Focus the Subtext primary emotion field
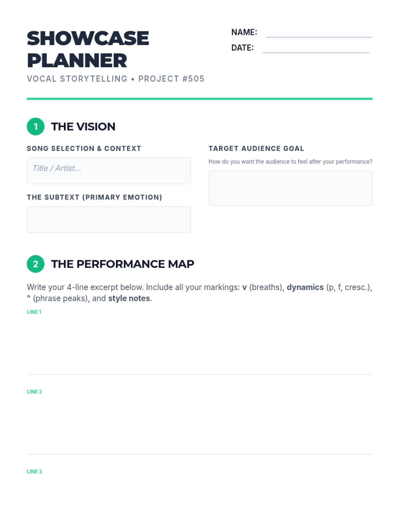Screen dimensions: 399x532 tap(108, 219)
